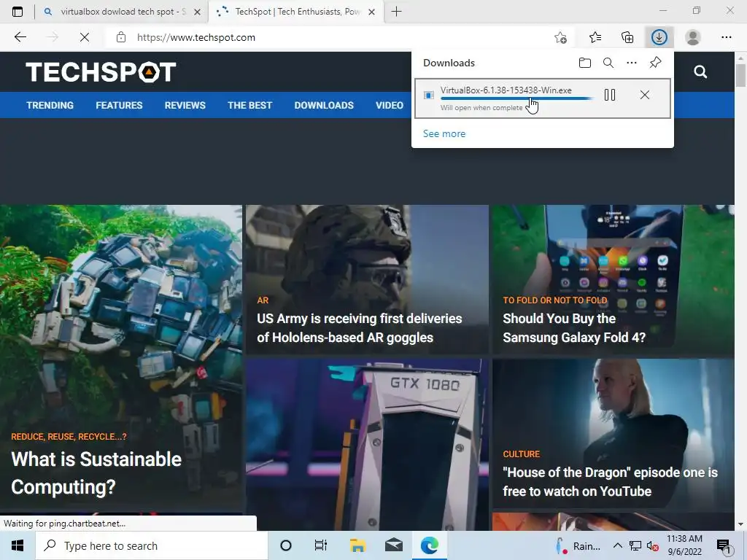
Task: Click the VirtualBox-6.1.38-153438-Win.exe file name
Action: [506, 90]
